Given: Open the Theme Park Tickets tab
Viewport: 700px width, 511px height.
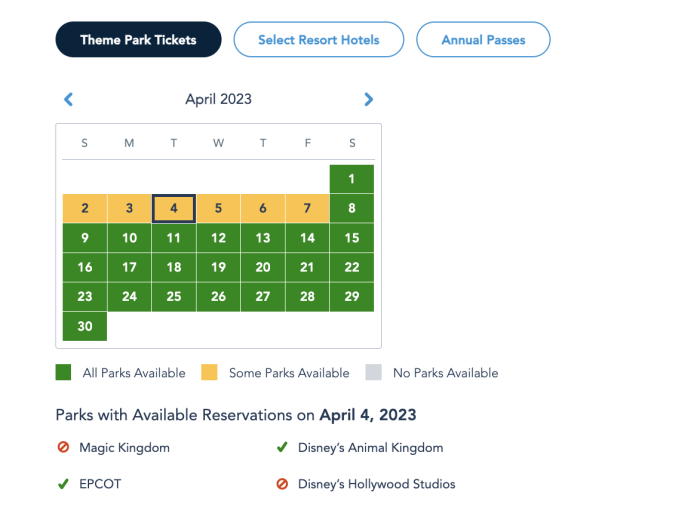Looking at the screenshot, I should [138, 40].
